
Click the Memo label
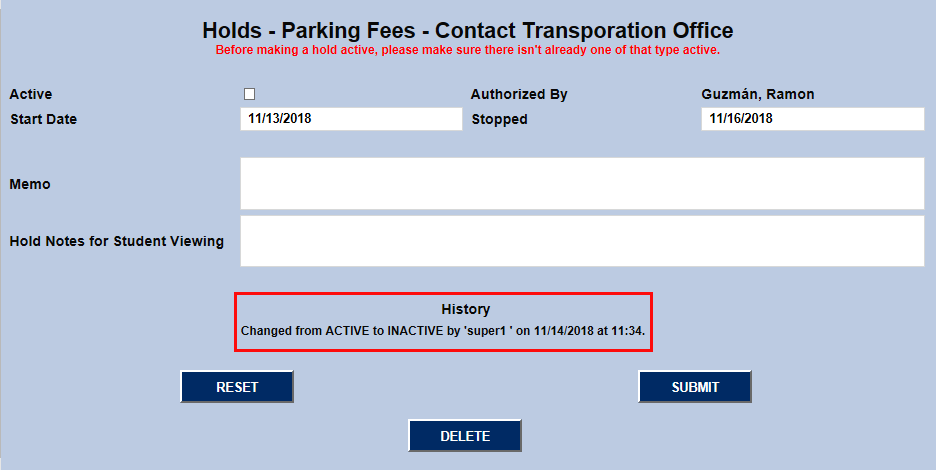(x=30, y=184)
